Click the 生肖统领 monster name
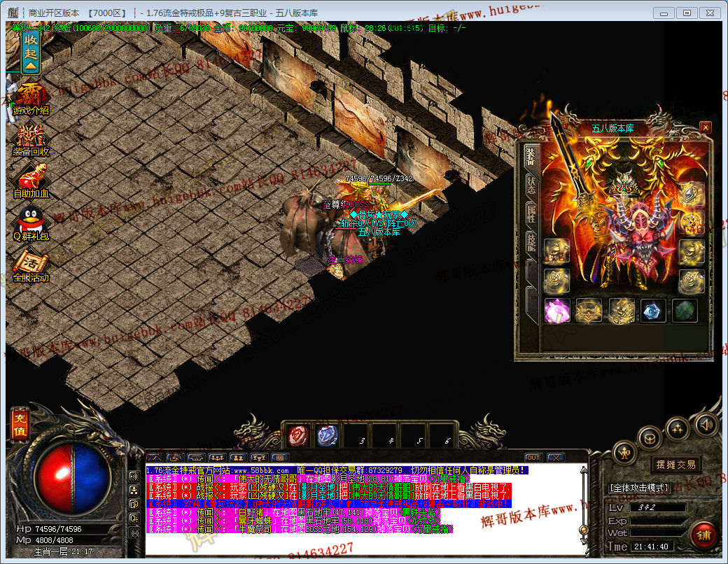728x564 pixels. click(x=345, y=260)
